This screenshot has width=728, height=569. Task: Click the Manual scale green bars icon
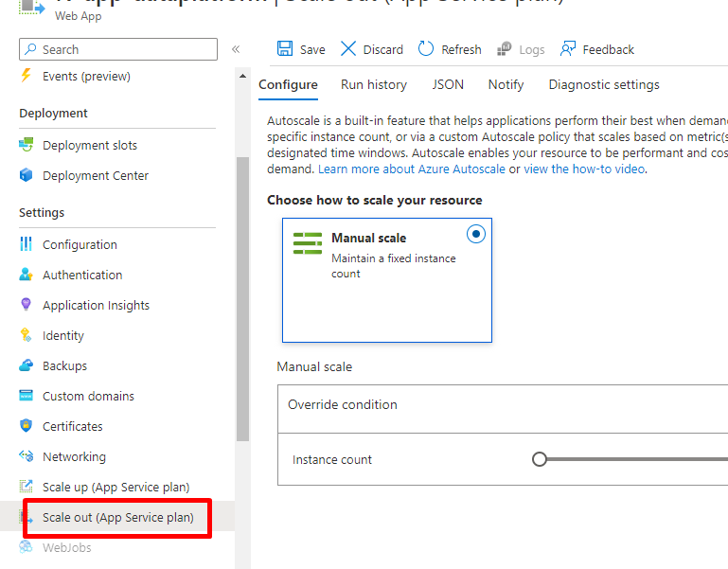click(308, 243)
